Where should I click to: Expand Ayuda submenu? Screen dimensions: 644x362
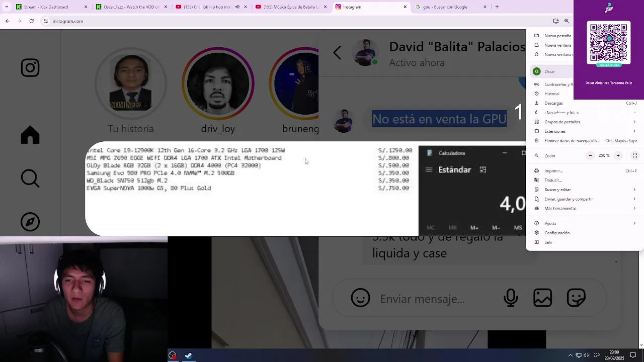(x=634, y=224)
